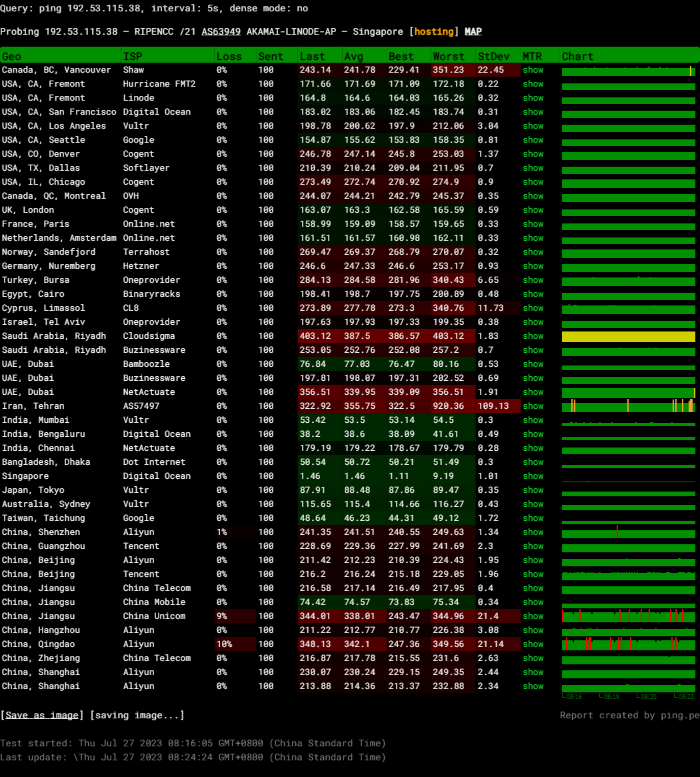
Task: Show MTR for Riyadh Cloudsigma row
Action: (x=533, y=336)
